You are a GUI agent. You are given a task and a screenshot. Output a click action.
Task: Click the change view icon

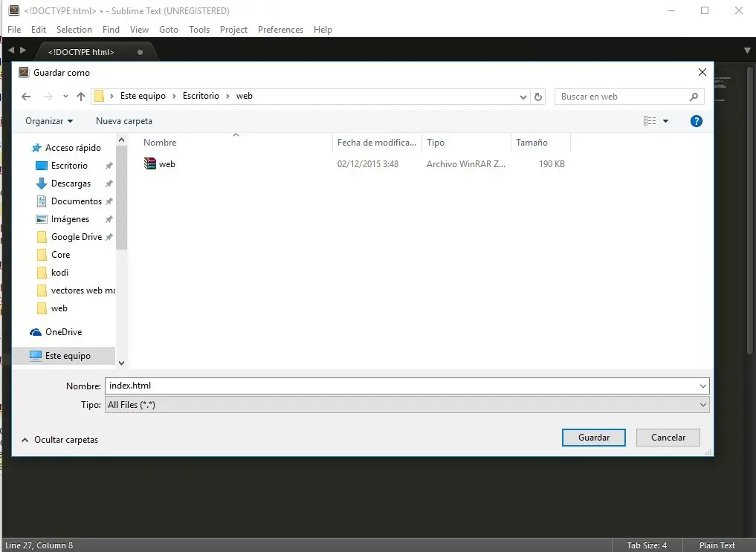650,121
